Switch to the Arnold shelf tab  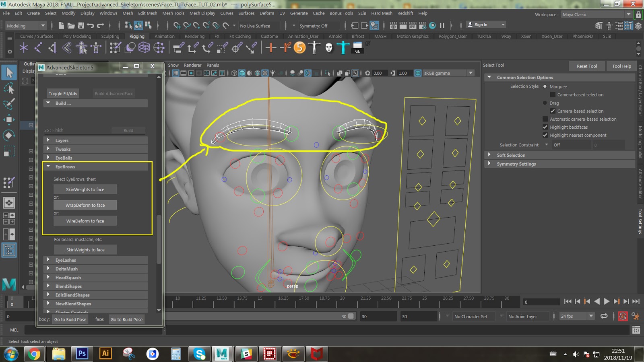pyautogui.click(x=335, y=36)
